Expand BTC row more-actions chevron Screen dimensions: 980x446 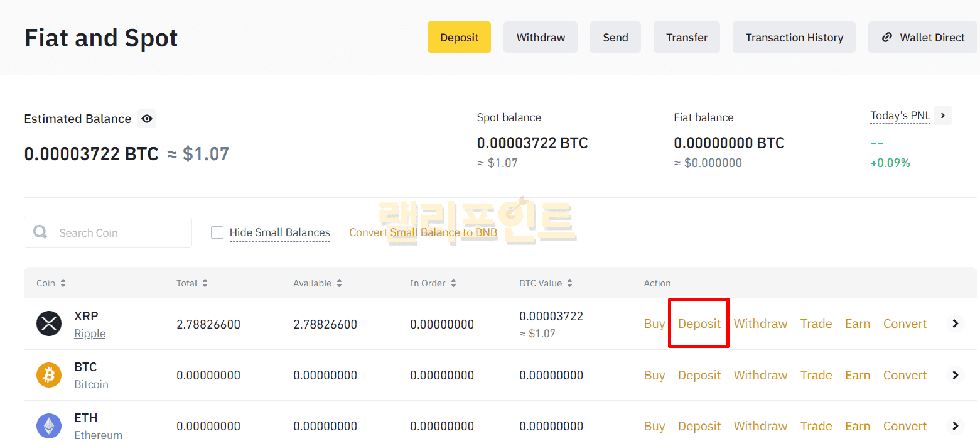955,375
